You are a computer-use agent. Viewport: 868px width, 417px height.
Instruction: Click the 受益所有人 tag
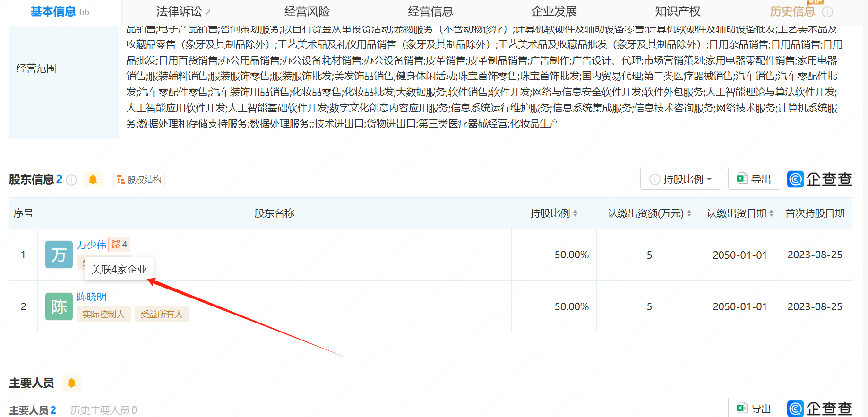tap(162, 315)
